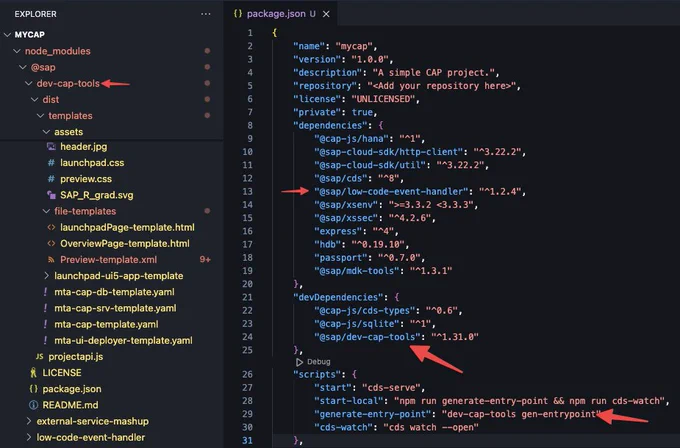Viewport: 680px width, 448px height.
Task: Open mta-cap-db-template.yaml file
Action: pyautogui.click(x=114, y=292)
